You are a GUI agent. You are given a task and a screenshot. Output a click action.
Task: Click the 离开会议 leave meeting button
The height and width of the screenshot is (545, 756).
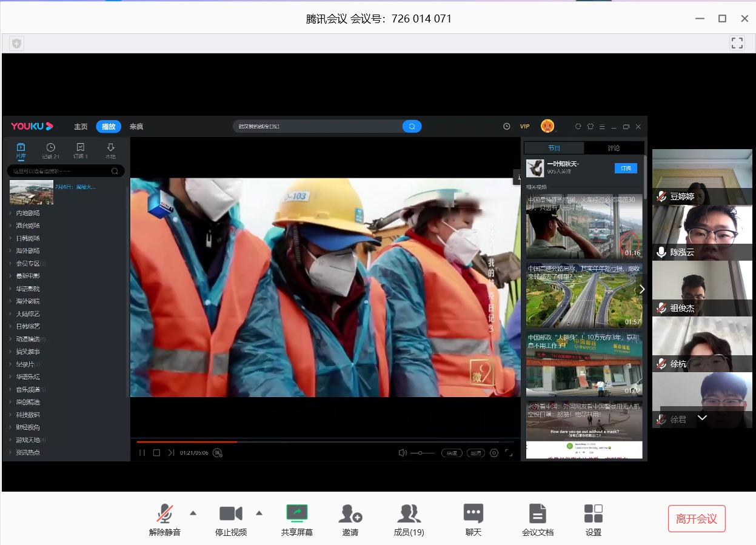tap(696, 519)
